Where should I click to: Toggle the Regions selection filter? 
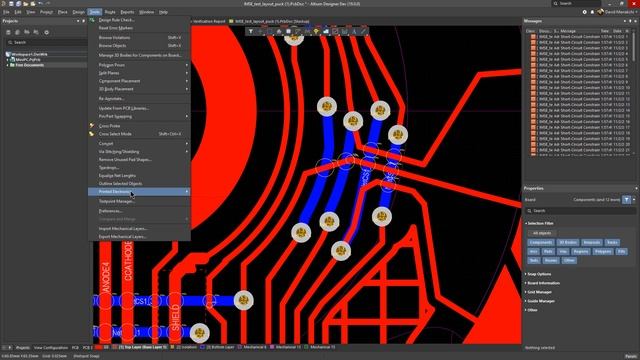(x=580, y=251)
